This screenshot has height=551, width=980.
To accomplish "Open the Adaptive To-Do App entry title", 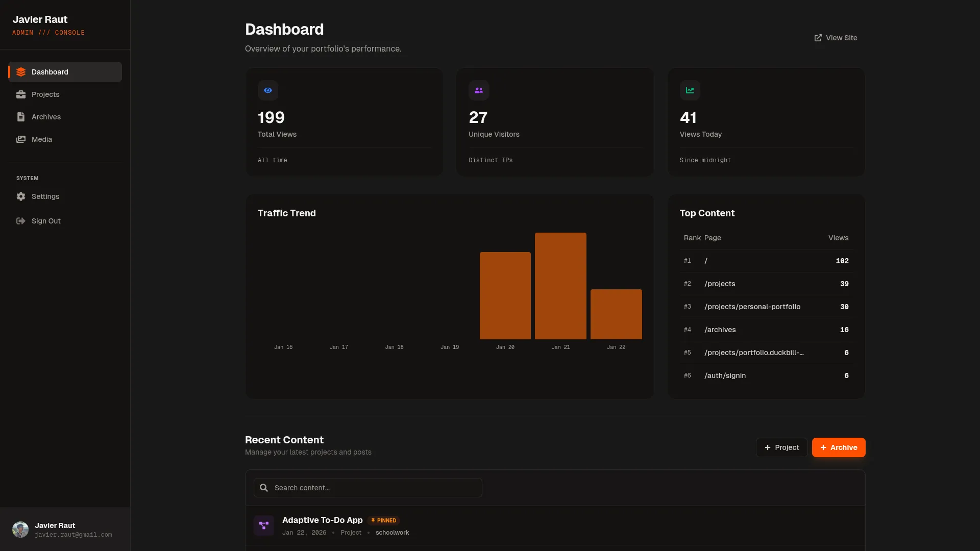I will (323, 520).
